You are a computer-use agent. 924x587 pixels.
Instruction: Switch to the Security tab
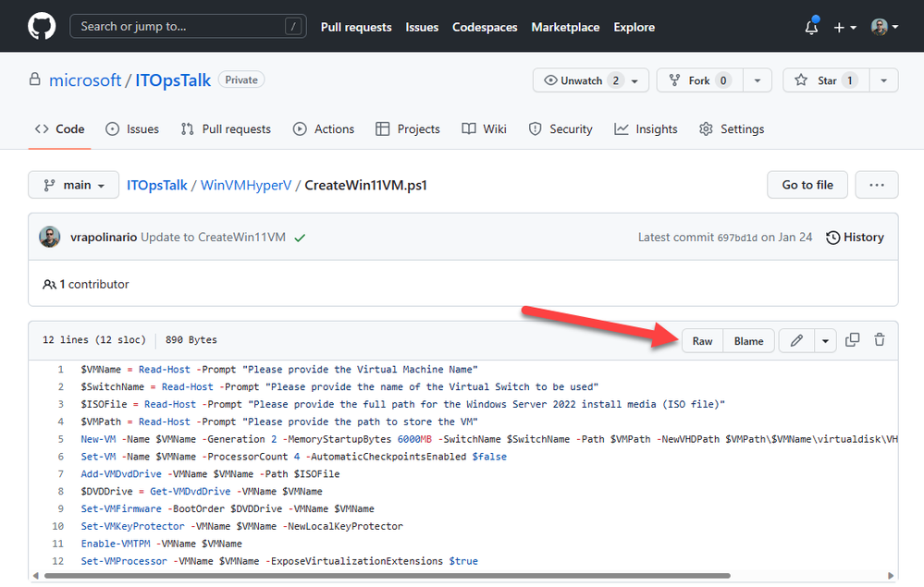click(561, 128)
